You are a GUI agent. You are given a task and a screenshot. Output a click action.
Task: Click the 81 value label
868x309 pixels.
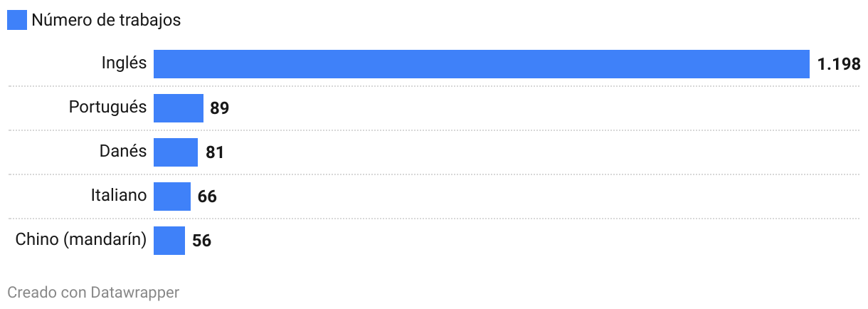215,153
